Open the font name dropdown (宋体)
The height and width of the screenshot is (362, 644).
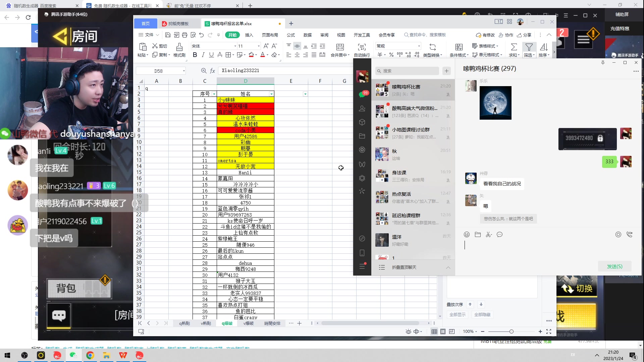click(x=235, y=46)
